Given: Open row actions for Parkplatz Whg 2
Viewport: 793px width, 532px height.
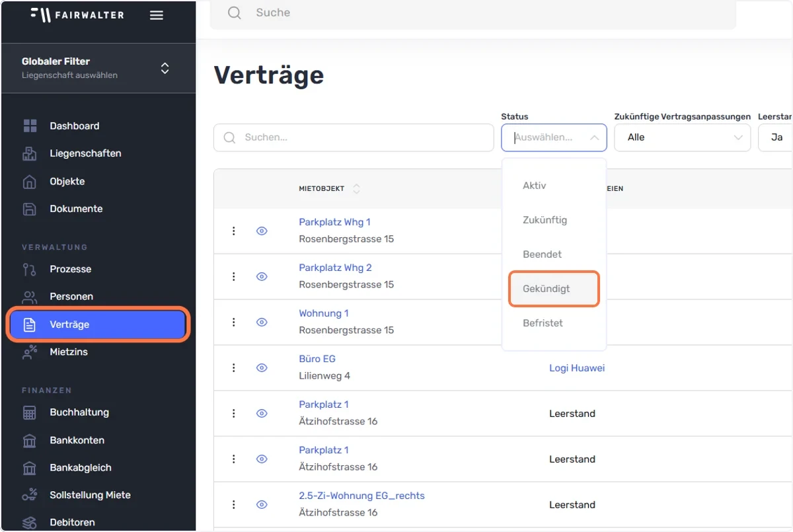Looking at the screenshot, I should coord(233,276).
